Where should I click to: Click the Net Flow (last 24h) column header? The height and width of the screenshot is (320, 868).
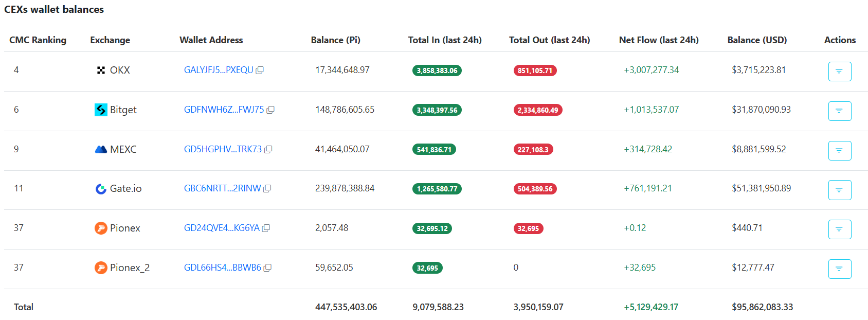coord(658,40)
